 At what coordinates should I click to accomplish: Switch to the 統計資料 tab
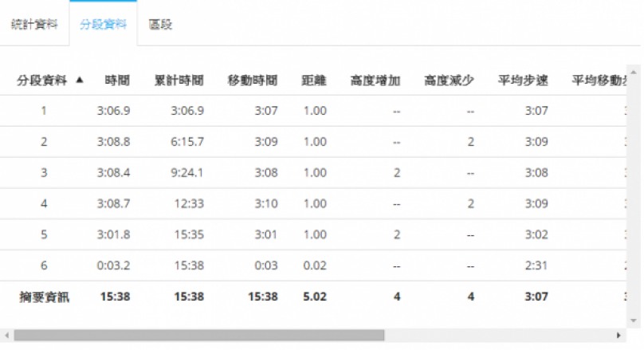point(34,24)
